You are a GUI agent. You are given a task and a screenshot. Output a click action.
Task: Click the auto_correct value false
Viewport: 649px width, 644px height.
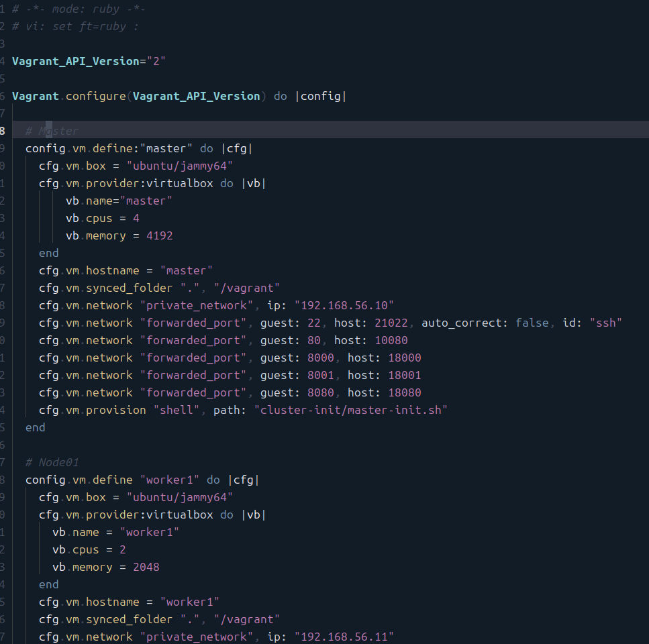pos(532,323)
